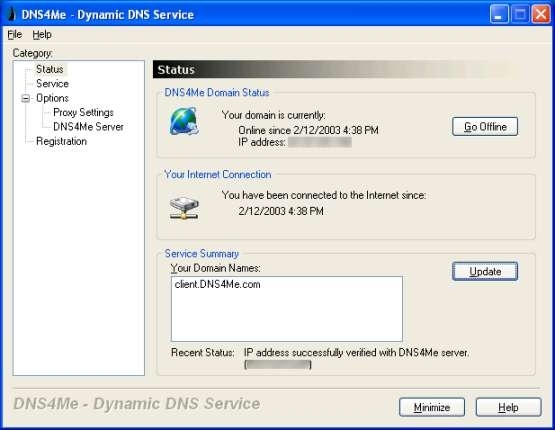Open the Help menu
Image resolution: width=555 pixels, height=430 pixels.
pyautogui.click(x=42, y=34)
